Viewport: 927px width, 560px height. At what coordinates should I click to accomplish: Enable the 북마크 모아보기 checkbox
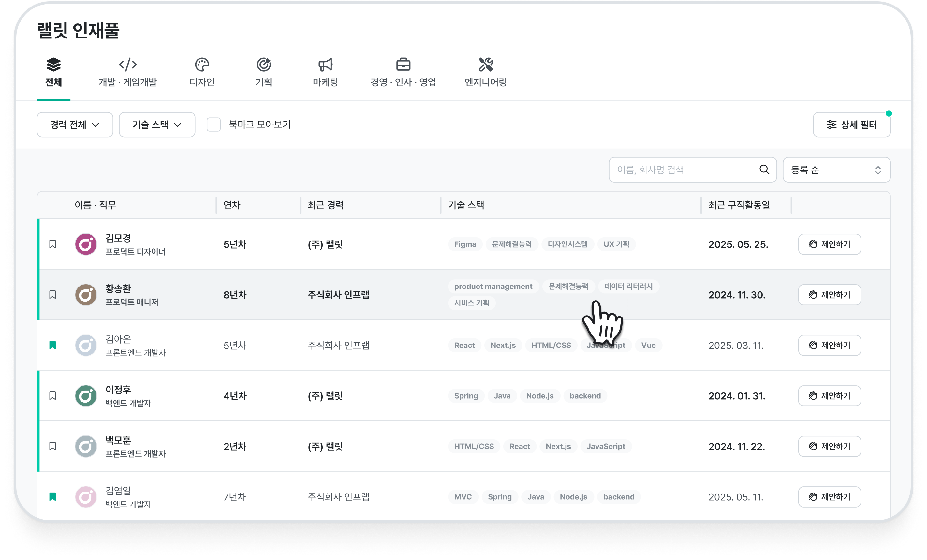coord(214,125)
